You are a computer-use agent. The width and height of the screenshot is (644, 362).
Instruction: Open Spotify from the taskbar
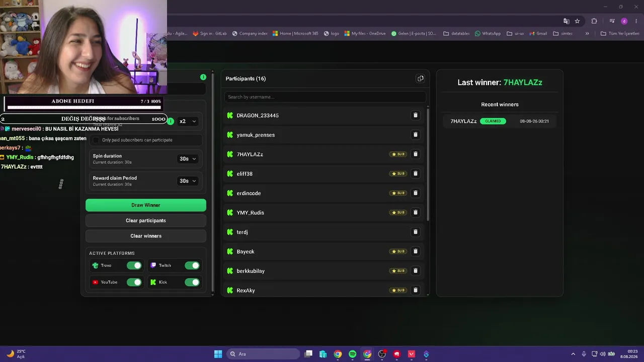click(x=352, y=354)
